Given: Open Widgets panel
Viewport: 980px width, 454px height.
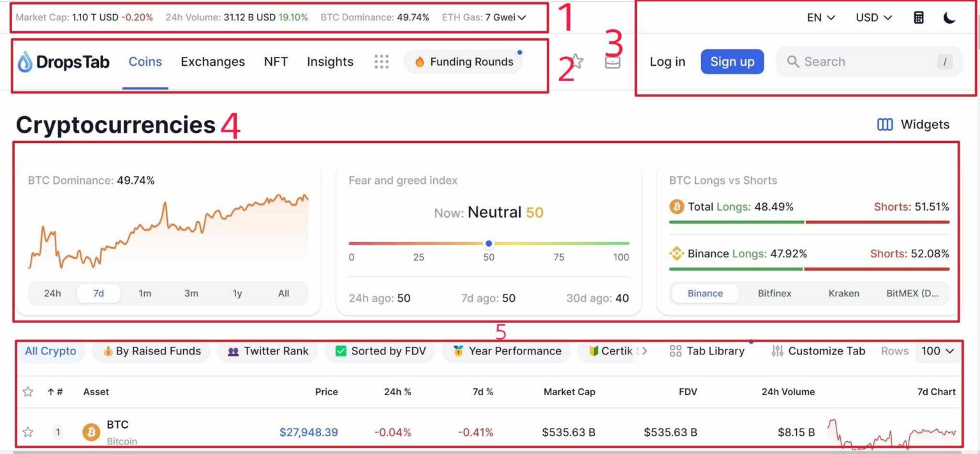Looking at the screenshot, I should pyautogui.click(x=914, y=125).
